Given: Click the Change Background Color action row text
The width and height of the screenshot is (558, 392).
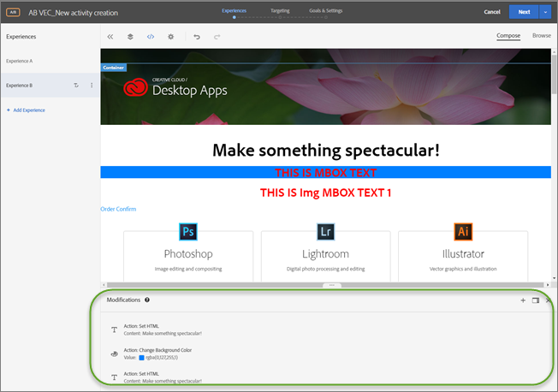Looking at the screenshot, I should click(157, 350).
